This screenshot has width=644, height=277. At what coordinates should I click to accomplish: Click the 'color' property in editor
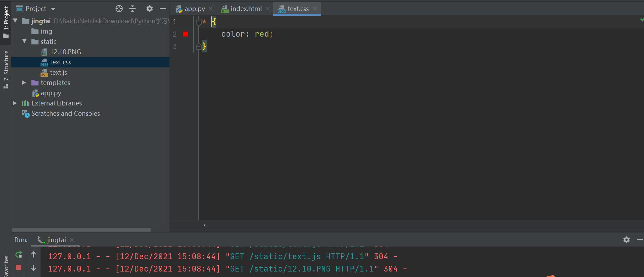pos(233,34)
